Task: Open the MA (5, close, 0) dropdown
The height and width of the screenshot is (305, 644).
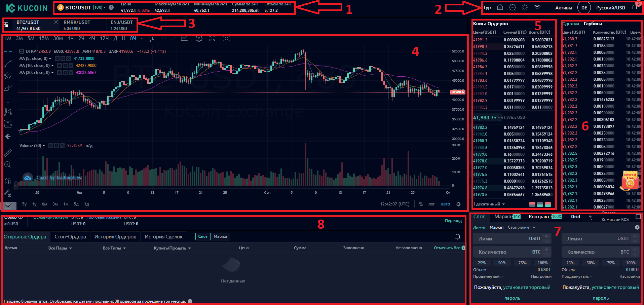Action: 50,59
